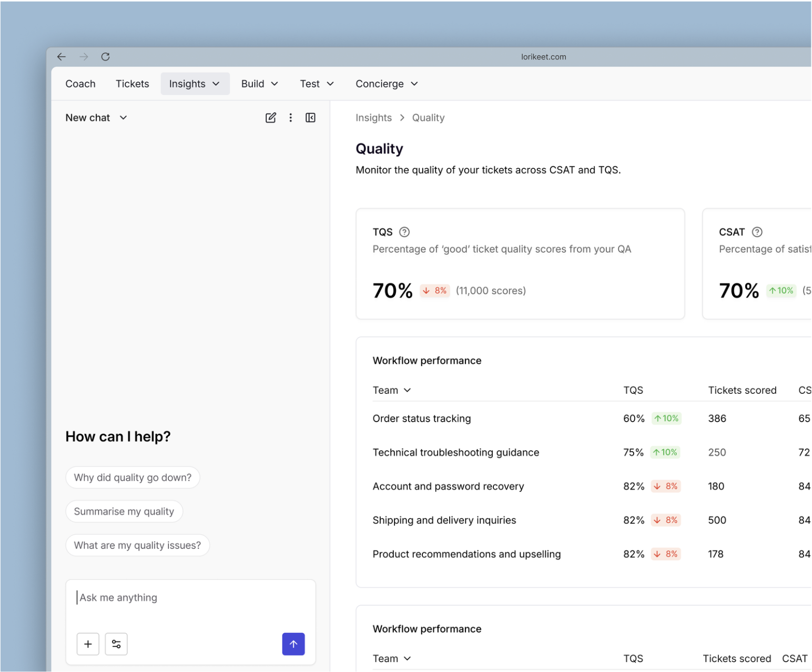Click the lorikeet.com address bar
Image resolution: width=812 pixels, height=672 pixels.
tap(544, 57)
